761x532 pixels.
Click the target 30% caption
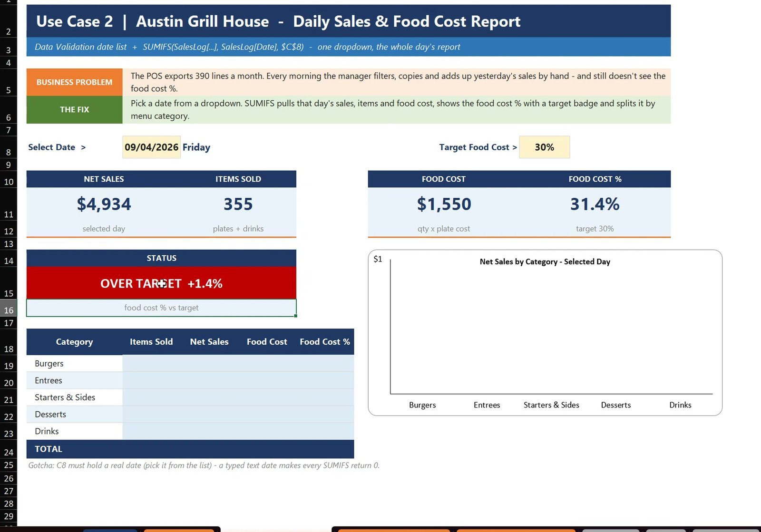(x=595, y=229)
